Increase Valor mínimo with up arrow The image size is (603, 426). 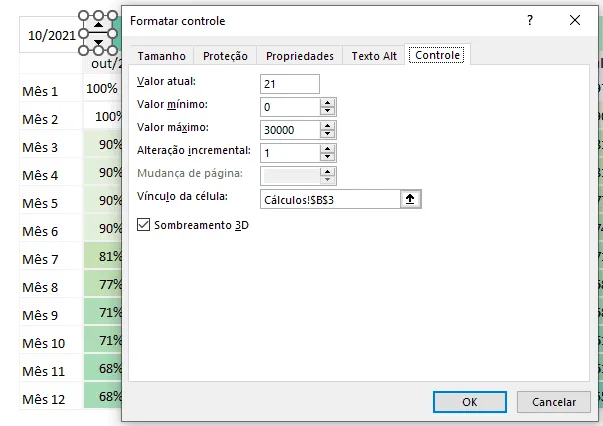click(x=327, y=103)
